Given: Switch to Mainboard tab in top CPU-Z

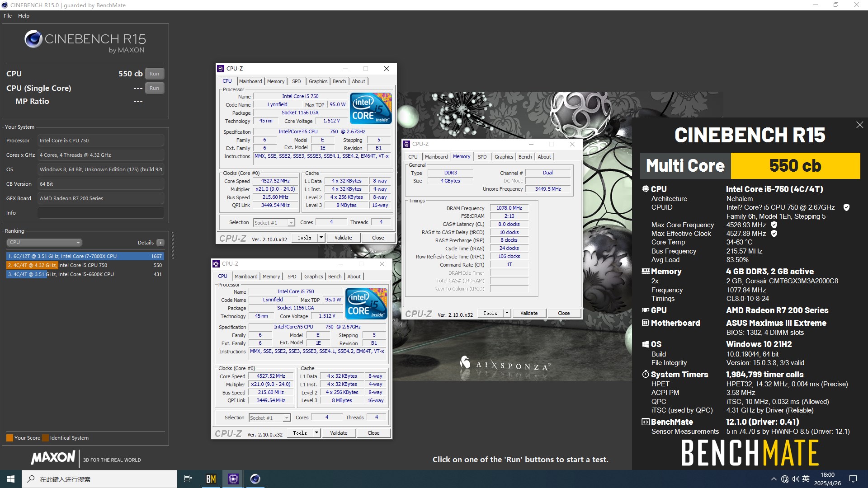Looking at the screenshot, I should pos(250,81).
